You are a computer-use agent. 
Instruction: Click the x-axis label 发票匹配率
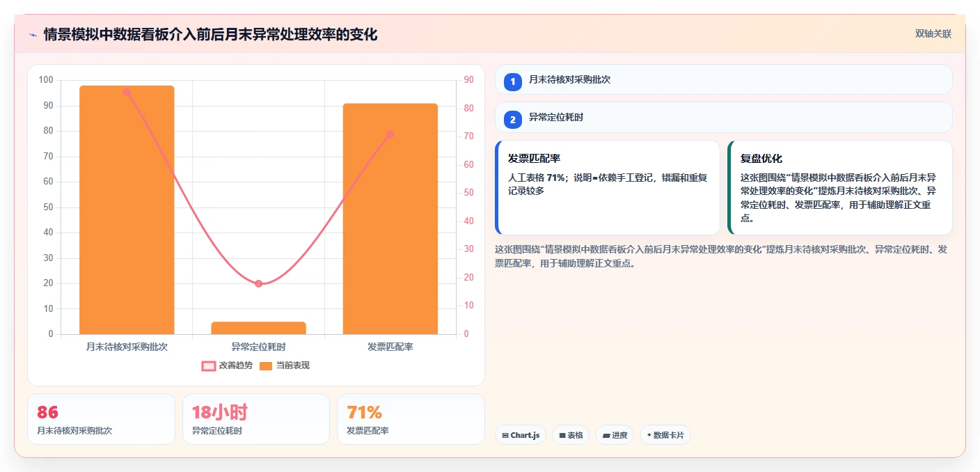(x=390, y=346)
